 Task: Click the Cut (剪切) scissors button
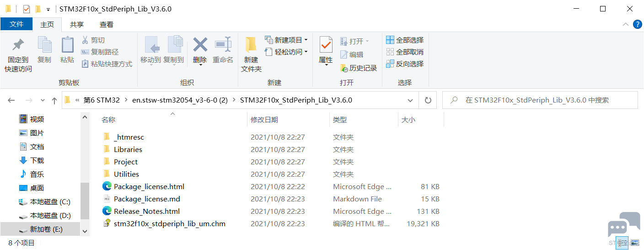(93, 40)
